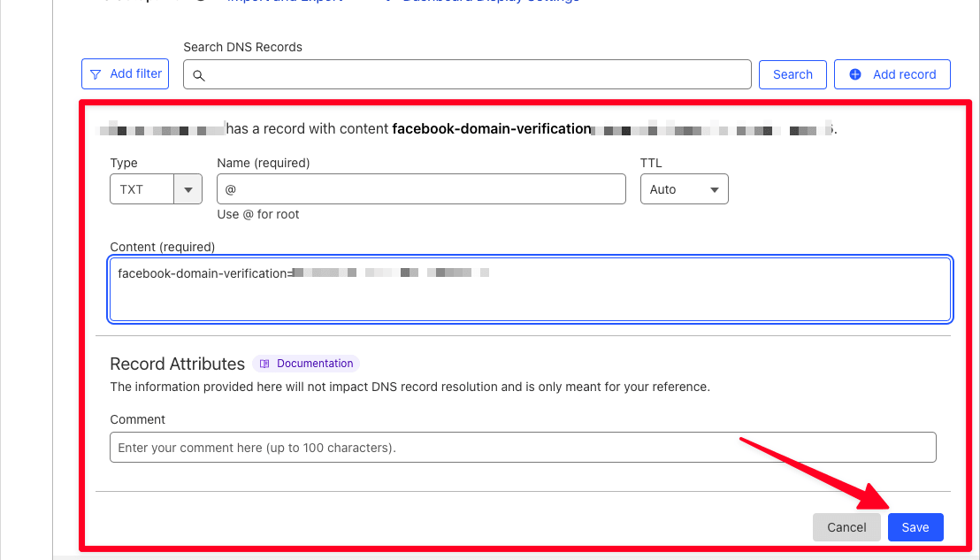980x560 pixels.
Task: Click the Comment input field
Action: pos(523,448)
